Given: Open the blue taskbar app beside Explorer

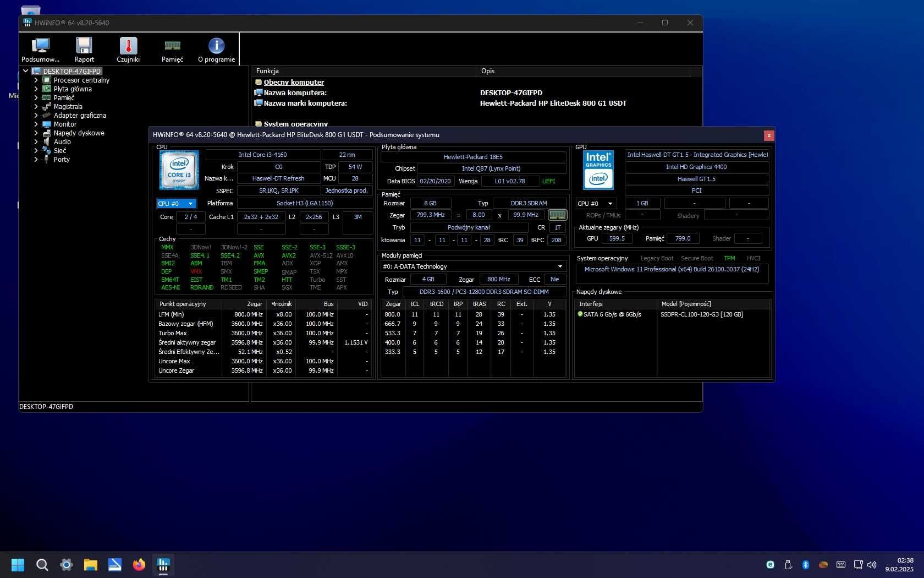Looking at the screenshot, I should [x=114, y=565].
